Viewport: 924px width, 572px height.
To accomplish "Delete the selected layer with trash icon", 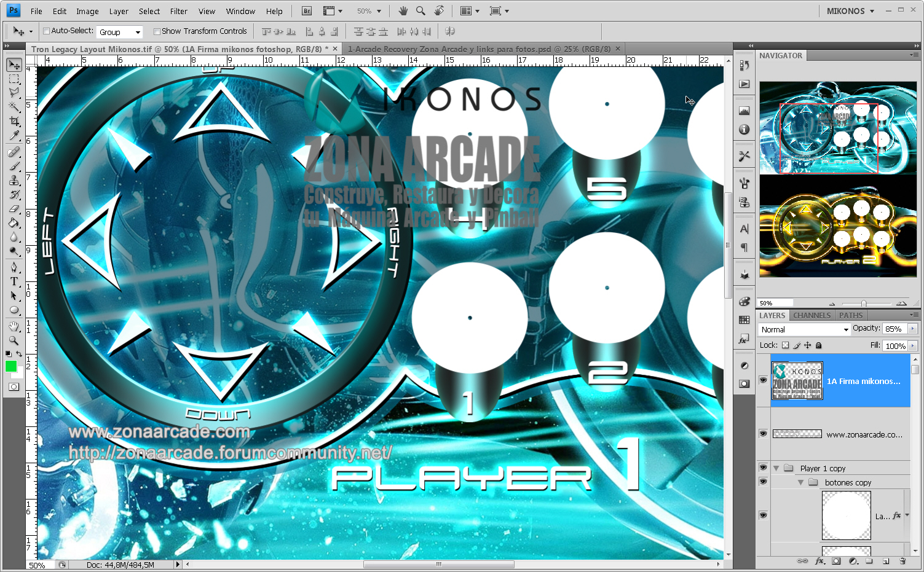I will 902,561.
